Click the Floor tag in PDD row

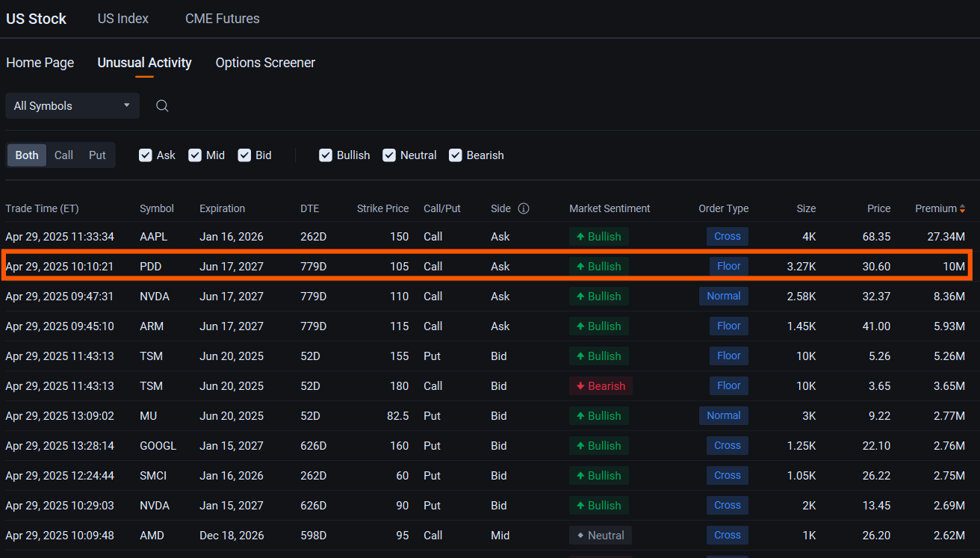pyautogui.click(x=729, y=267)
